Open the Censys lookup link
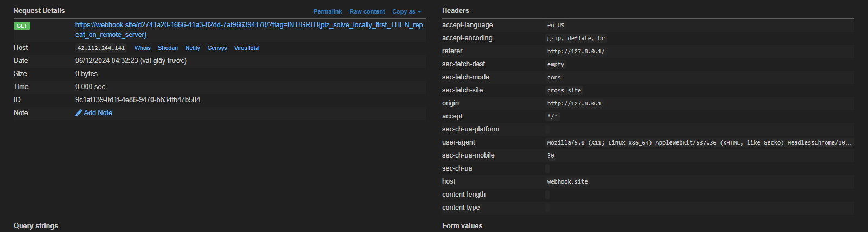Viewport: 868px width, 232px height. [x=217, y=48]
